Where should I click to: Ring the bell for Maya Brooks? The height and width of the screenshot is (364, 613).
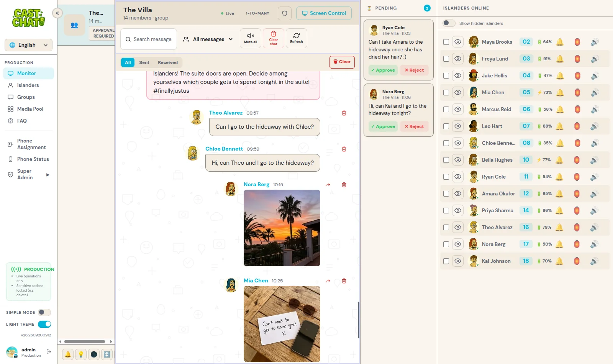tap(560, 42)
